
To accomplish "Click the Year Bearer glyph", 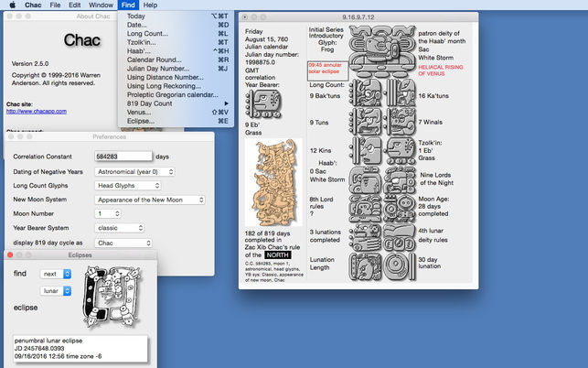I will click(263, 104).
